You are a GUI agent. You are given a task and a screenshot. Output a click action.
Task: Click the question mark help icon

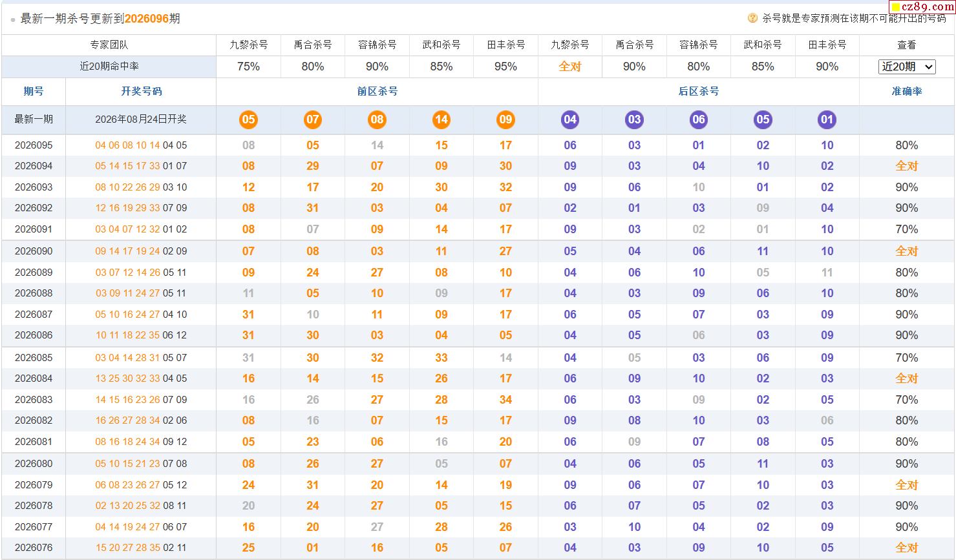[752, 18]
